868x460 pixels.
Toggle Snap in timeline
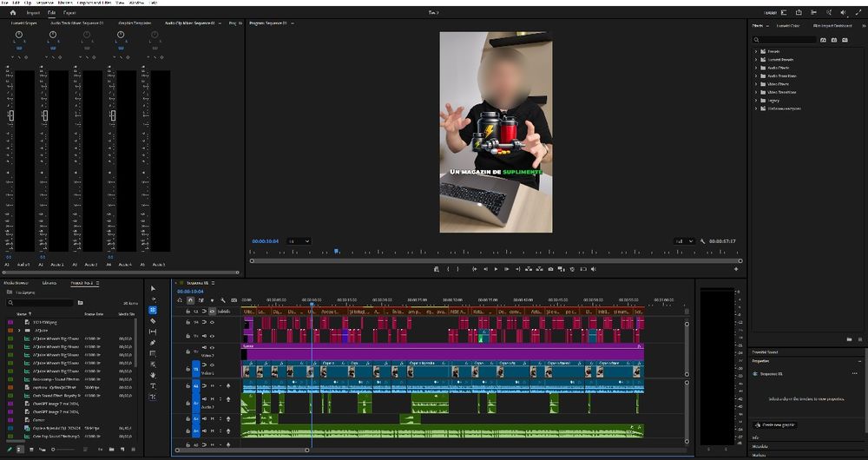(190, 300)
